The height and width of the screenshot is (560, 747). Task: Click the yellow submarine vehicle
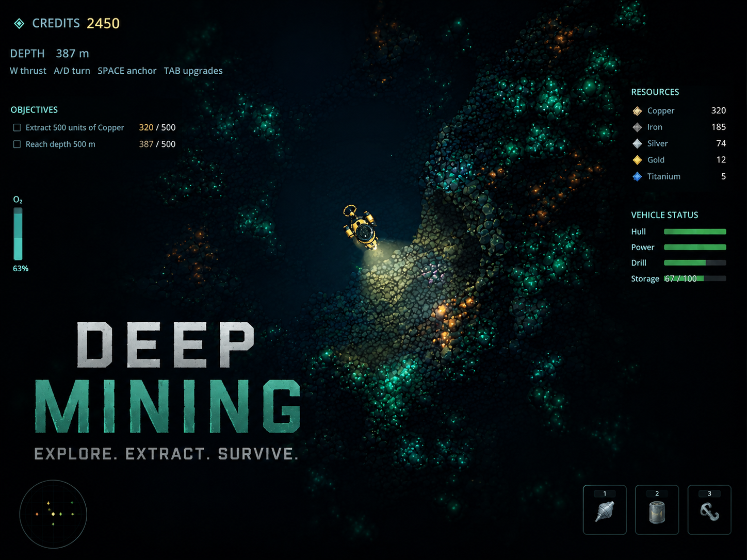point(360,227)
